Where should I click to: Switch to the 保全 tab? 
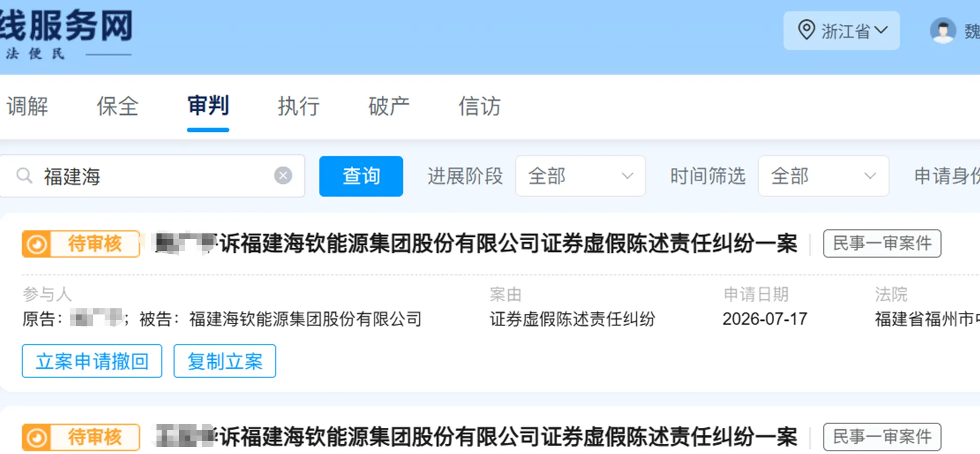(x=117, y=107)
